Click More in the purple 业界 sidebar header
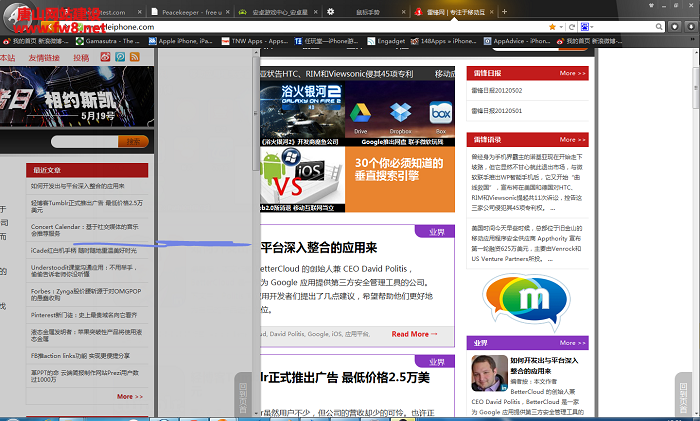 coord(572,342)
